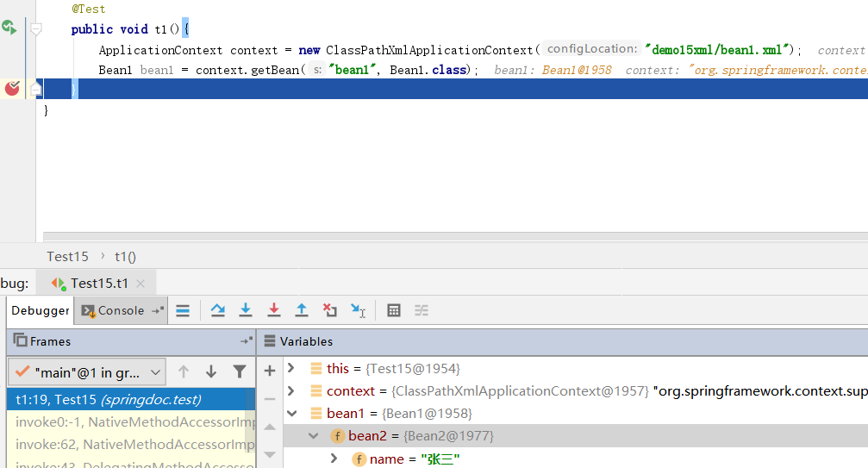Click the "demo15xml/bean1.xml" string in code
Viewport: 868px width, 468px height.
[717, 50]
